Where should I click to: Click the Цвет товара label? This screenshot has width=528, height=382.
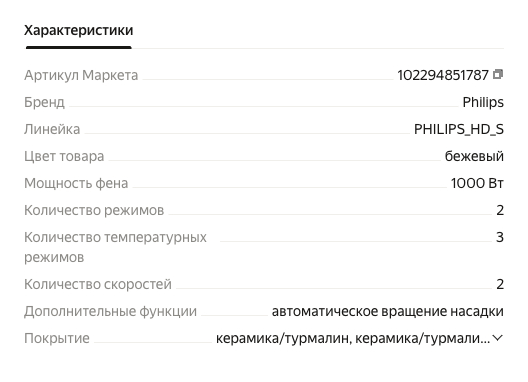64,156
